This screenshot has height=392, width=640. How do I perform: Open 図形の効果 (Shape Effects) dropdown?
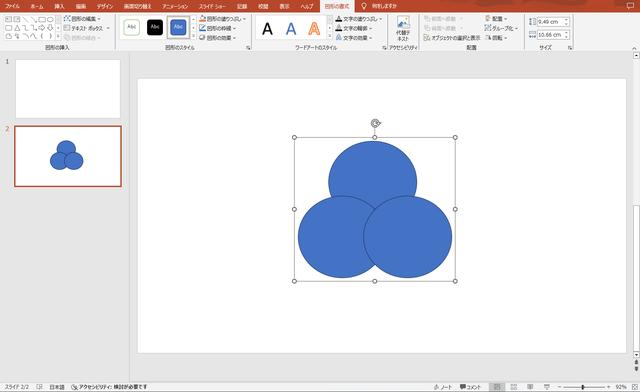217,38
